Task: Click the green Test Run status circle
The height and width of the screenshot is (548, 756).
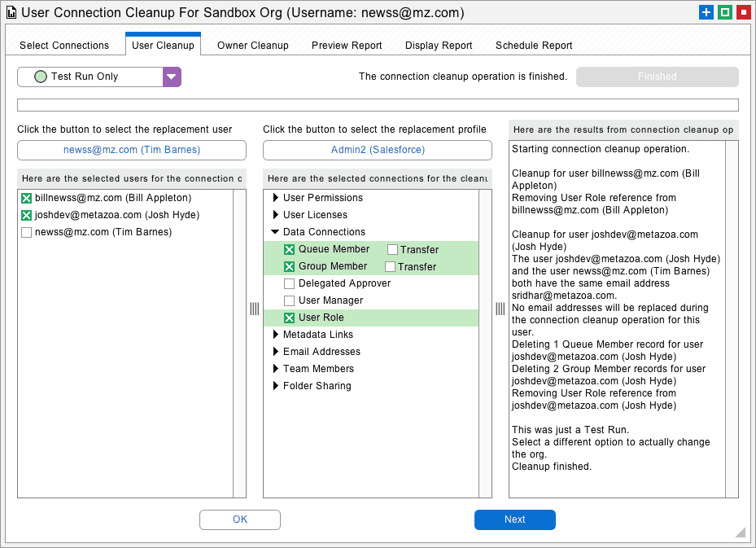Action: [x=41, y=77]
